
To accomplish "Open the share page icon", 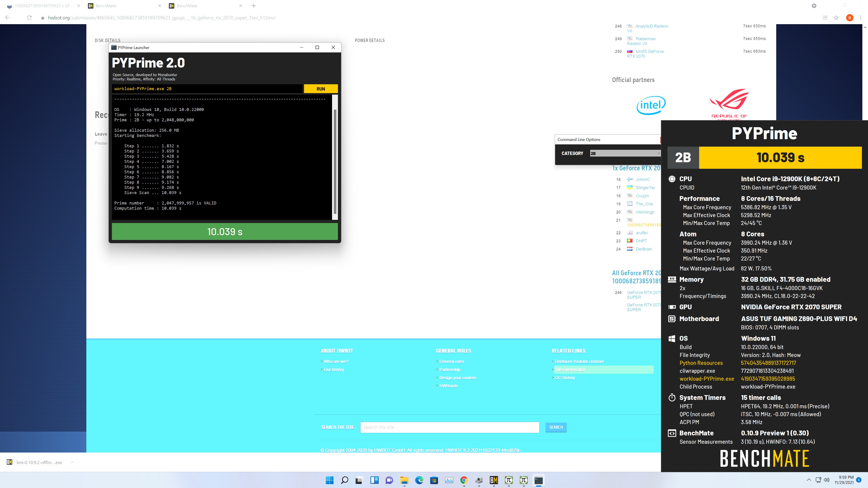I will click(825, 18).
